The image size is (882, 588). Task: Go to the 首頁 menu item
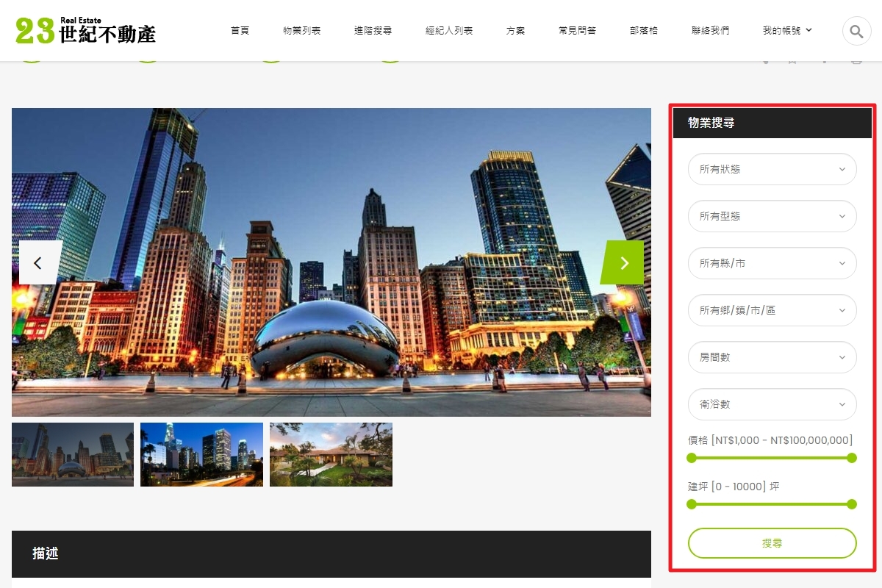[240, 31]
